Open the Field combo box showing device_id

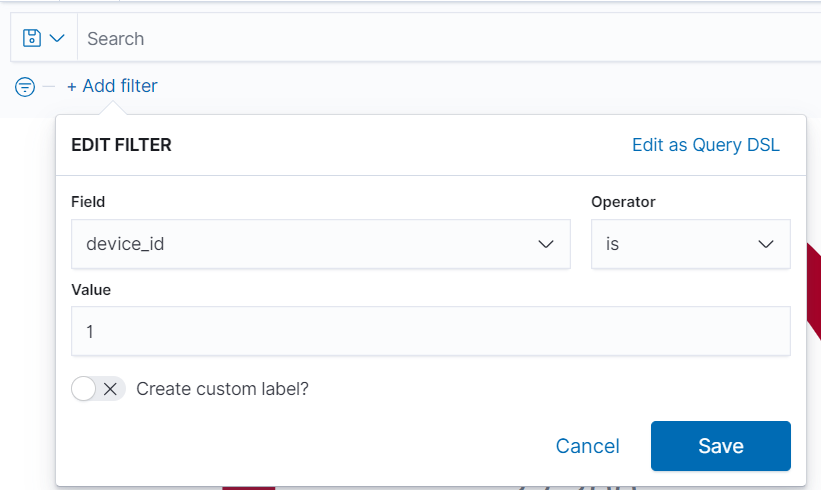[300, 244]
